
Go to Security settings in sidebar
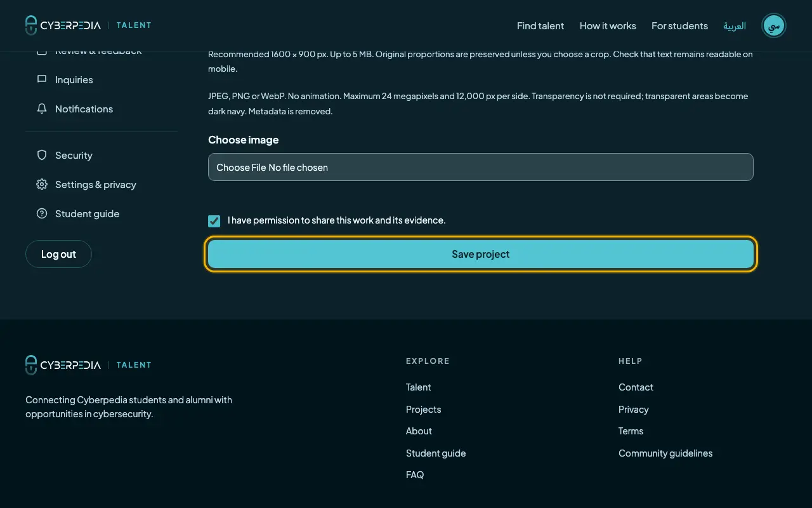click(101, 155)
